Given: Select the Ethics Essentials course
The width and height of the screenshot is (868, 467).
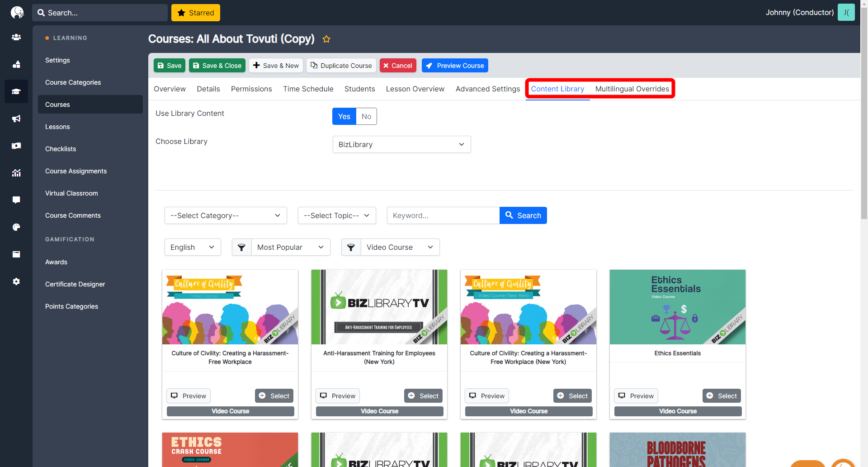Looking at the screenshot, I should coord(722,396).
